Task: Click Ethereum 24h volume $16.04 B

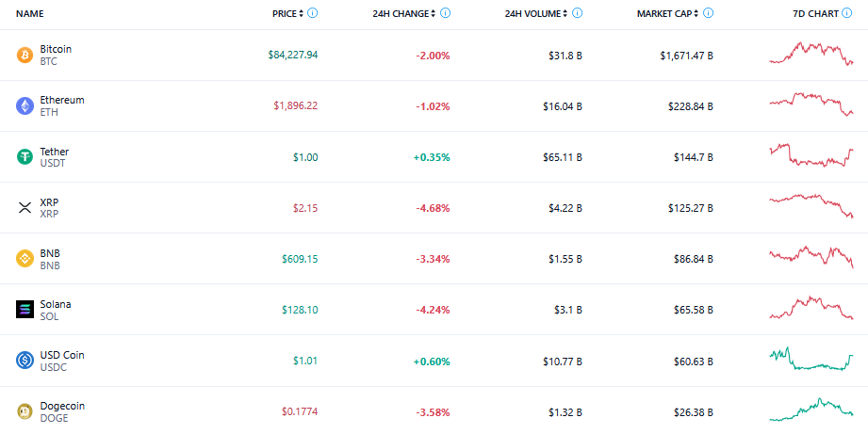Action: click(x=563, y=106)
